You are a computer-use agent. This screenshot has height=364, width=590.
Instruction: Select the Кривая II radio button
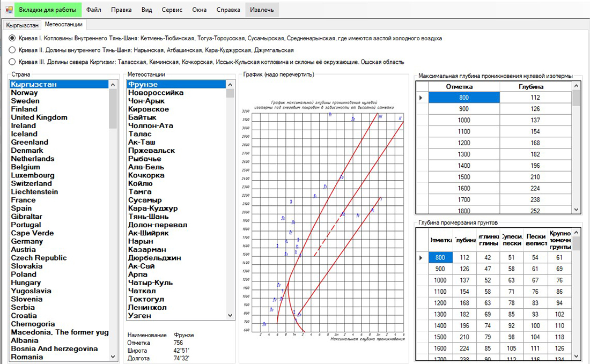[12, 50]
